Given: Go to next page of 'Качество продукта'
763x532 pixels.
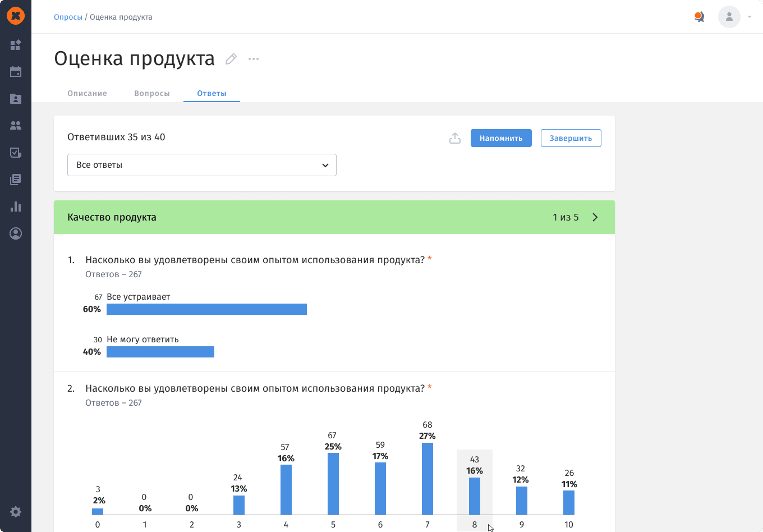Looking at the screenshot, I should click(x=595, y=217).
